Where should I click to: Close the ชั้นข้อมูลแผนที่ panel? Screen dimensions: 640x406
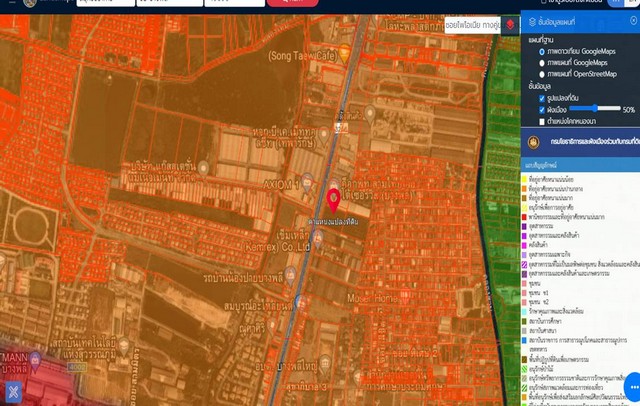[x=633, y=20]
